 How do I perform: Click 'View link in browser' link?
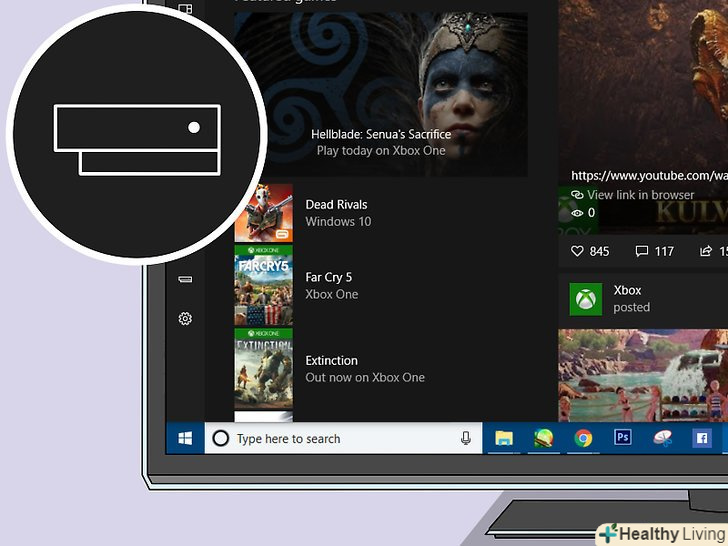click(640, 195)
